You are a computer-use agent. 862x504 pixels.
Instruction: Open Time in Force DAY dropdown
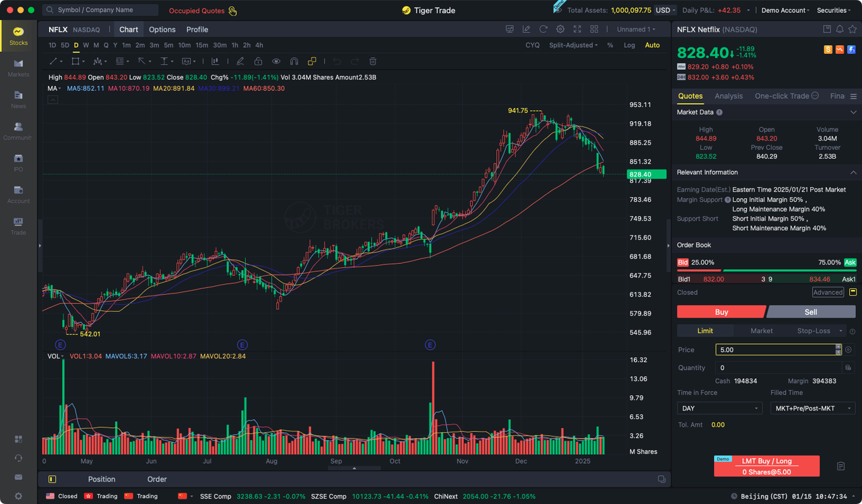(719, 408)
